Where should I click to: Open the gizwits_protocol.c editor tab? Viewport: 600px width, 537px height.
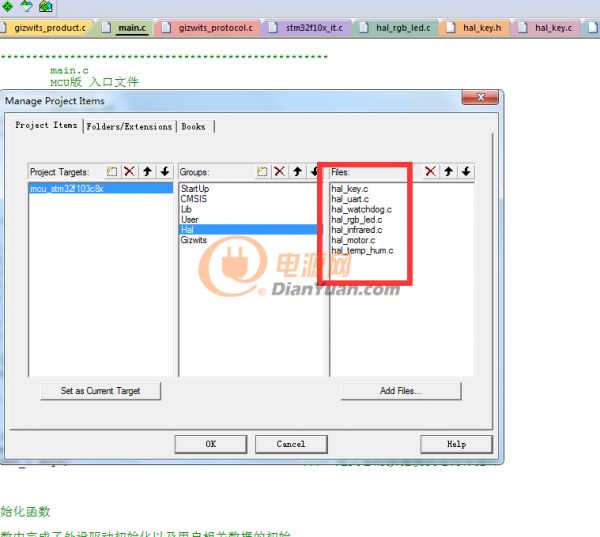pos(210,28)
